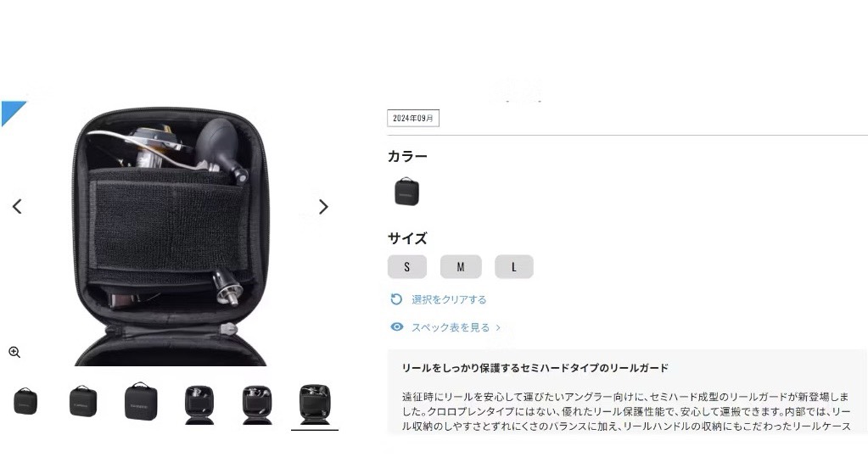868x457 pixels.
Task: Choose size L option
Action: click(513, 267)
